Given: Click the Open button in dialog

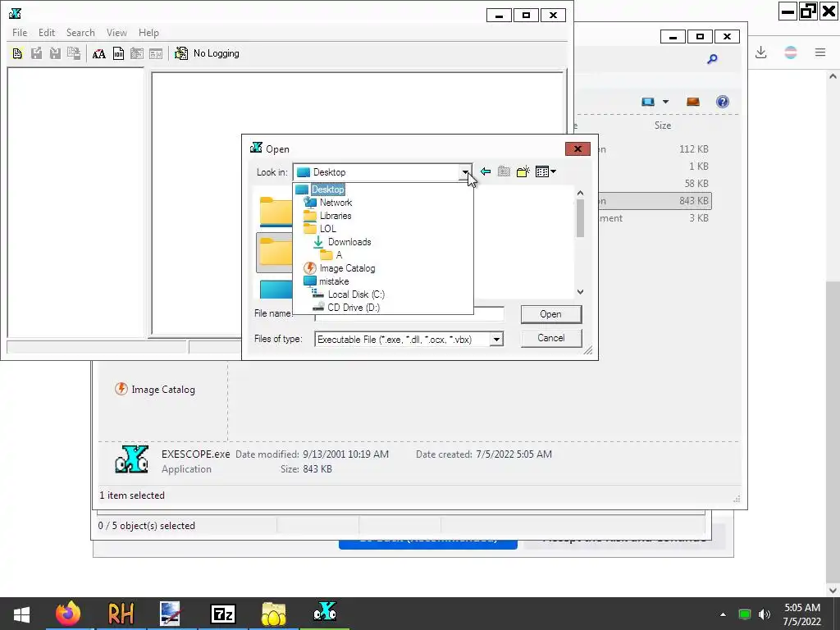Looking at the screenshot, I should coord(550,314).
